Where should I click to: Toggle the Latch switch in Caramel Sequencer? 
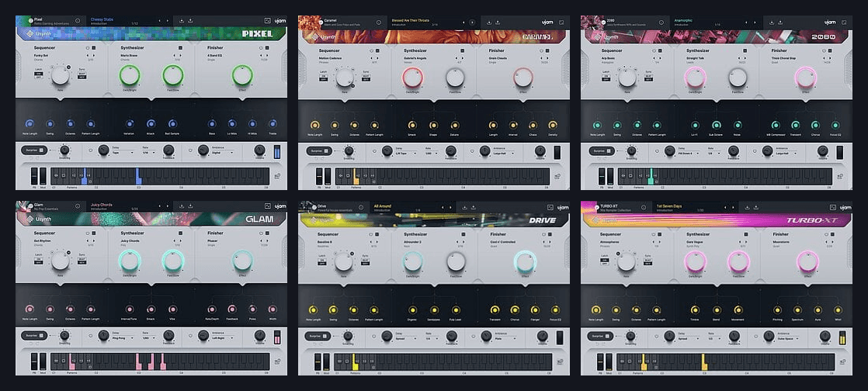tap(322, 78)
